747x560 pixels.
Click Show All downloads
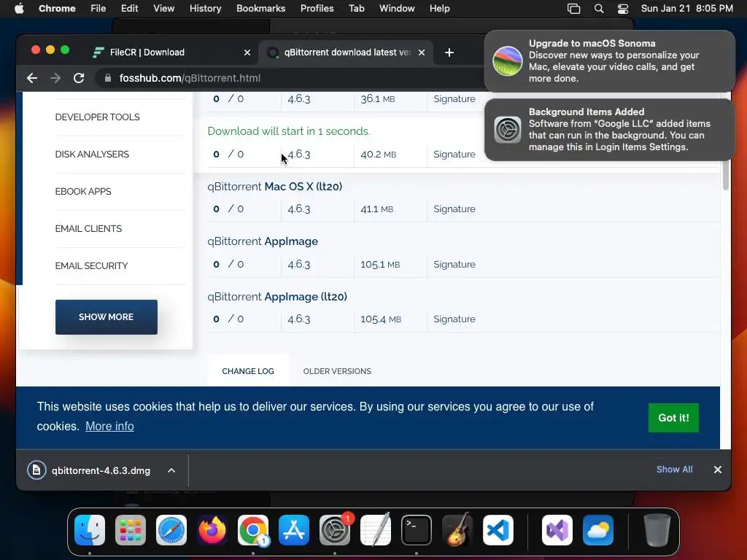pyautogui.click(x=674, y=470)
